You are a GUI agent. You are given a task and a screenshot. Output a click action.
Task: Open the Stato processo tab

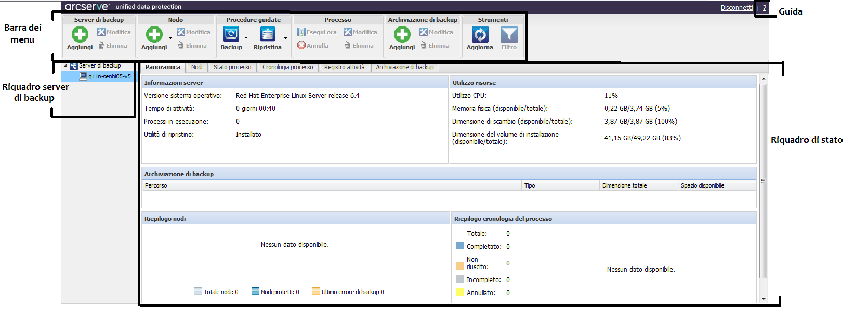pos(232,67)
